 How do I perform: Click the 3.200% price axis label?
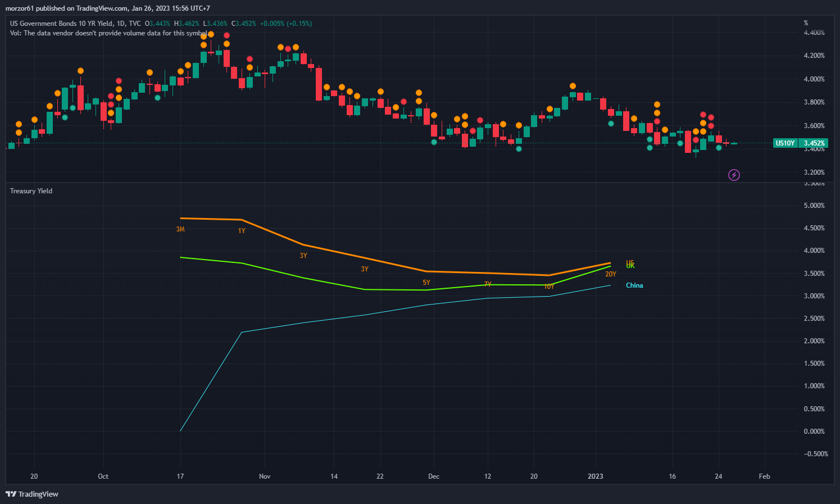(814, 172)
